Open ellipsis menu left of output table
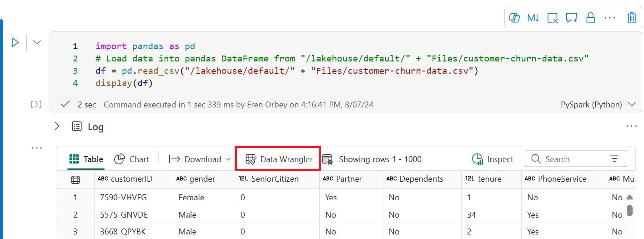This screenshot has width=644, height=239. (36, 148)
